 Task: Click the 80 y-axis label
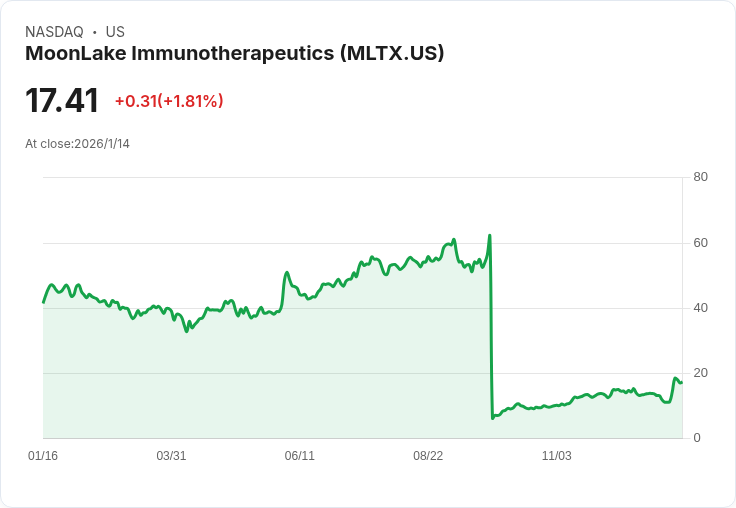pos(700,177)
